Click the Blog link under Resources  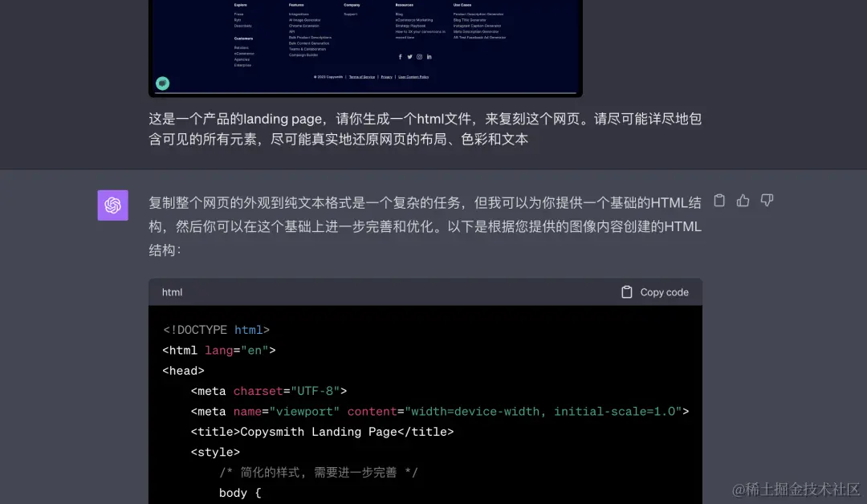point(399,14)
